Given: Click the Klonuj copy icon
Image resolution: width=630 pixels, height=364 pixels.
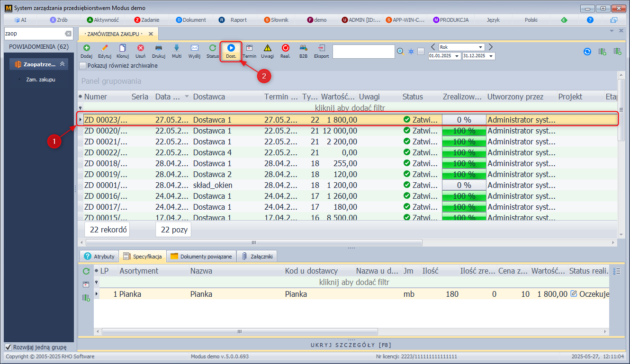Looking at the screenshot, I should pos(123,48).
